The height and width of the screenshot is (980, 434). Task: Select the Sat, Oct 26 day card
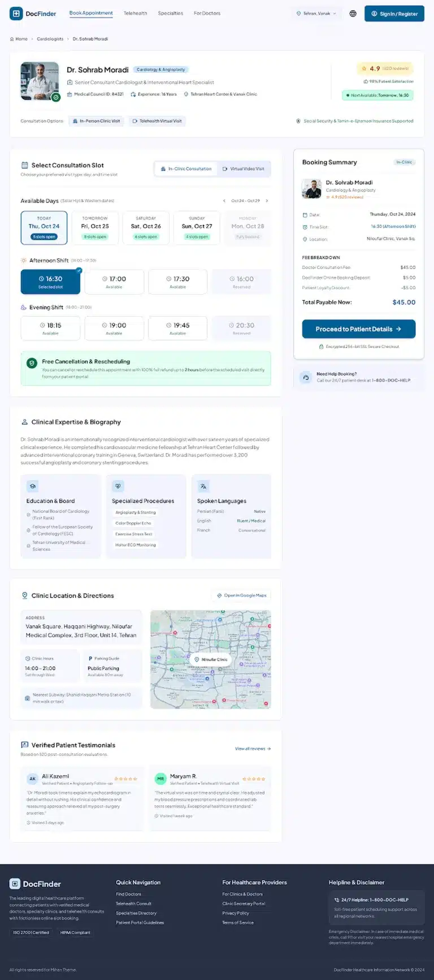coord(146,228)
